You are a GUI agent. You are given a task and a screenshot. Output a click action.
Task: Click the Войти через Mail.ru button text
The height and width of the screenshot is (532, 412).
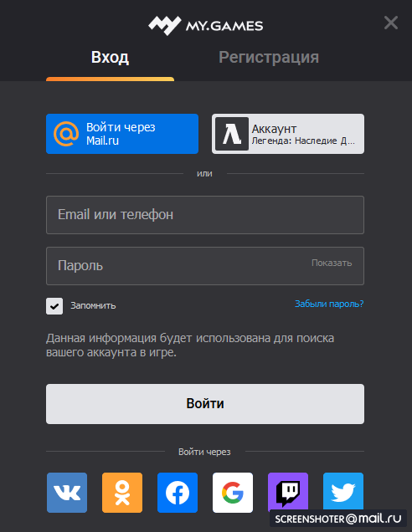click(x=121, y=134)
